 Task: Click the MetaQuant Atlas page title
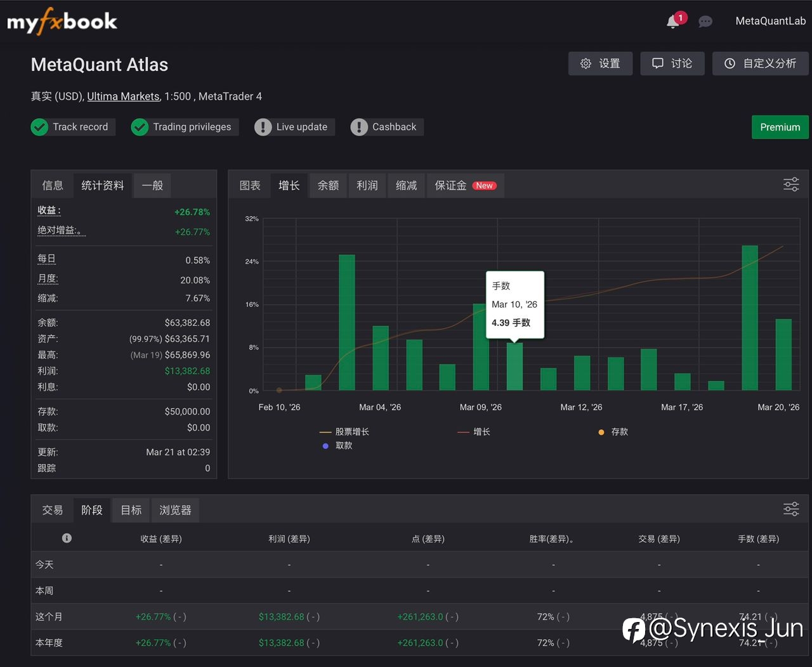100,65
